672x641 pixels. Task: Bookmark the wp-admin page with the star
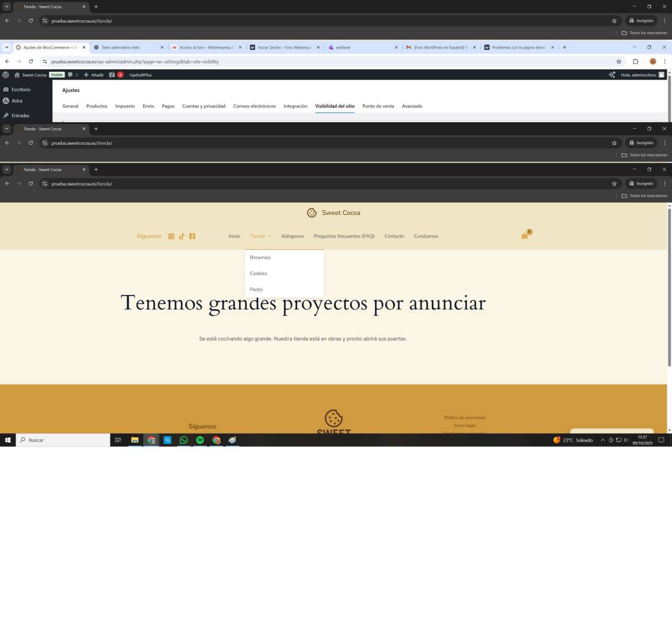619,61
